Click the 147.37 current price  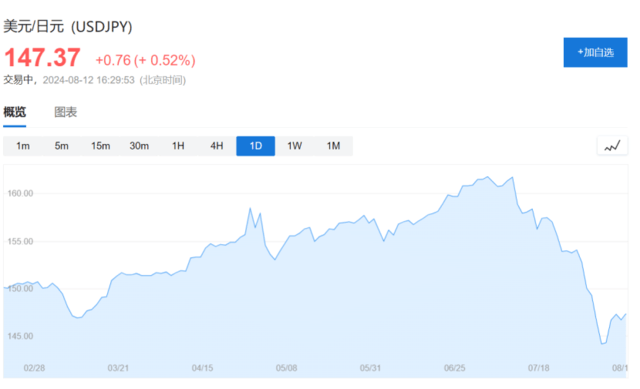tap(42, 57)
